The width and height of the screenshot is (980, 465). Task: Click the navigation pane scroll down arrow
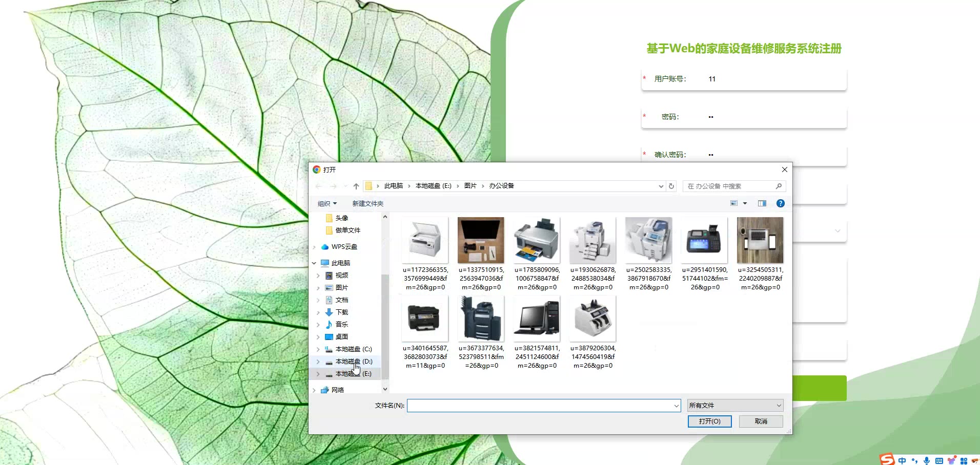[385, 389]
